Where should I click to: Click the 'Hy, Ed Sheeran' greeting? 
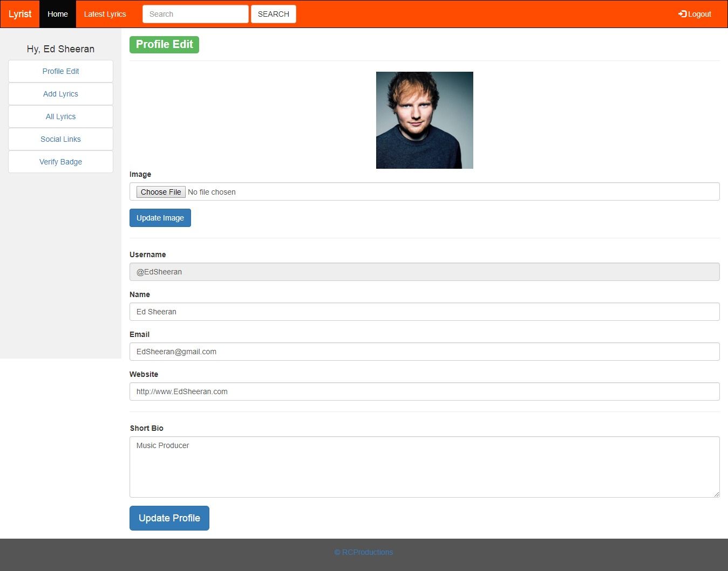60,49
